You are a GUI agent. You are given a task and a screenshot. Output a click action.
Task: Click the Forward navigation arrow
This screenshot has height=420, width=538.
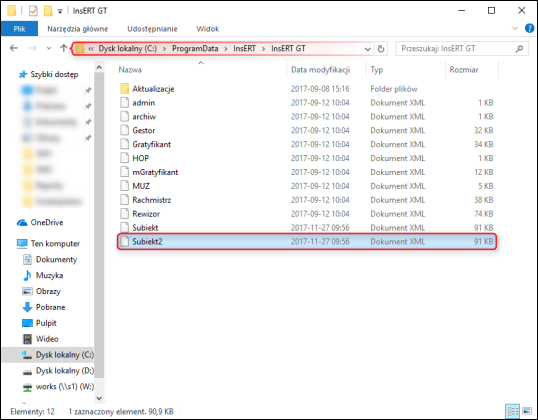[33, 48]
